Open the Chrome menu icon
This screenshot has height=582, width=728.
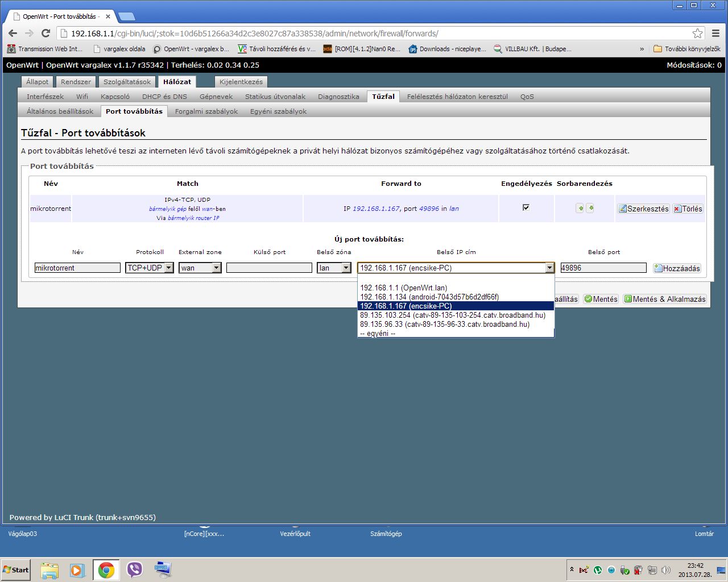(x=715, y=33)
